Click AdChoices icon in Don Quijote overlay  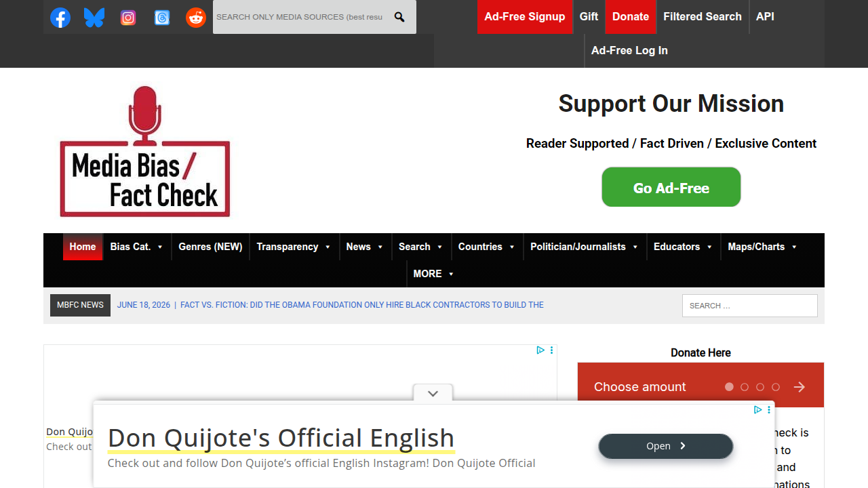coord(758,409)
